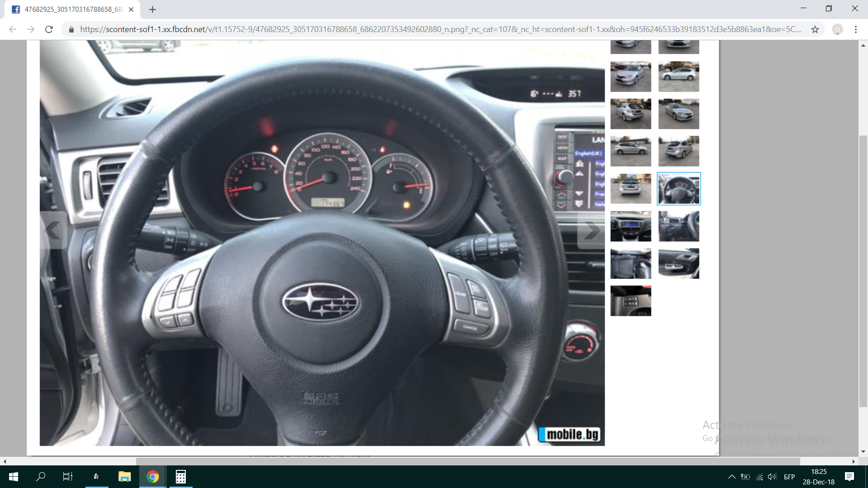Open Windows notification center
The height and width of the screenshot is (488, 868).
[x=849, y=477]
